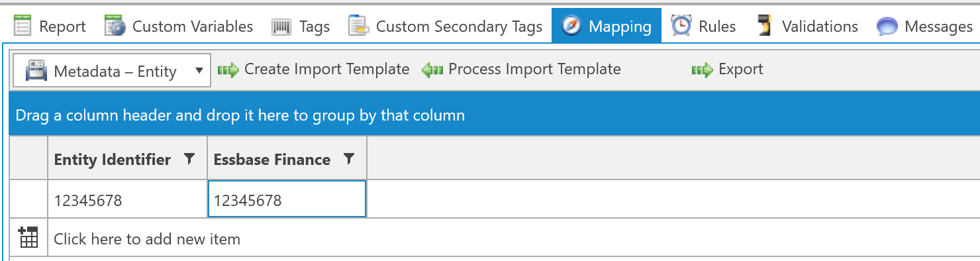Open the Report tab

point(50,26)
